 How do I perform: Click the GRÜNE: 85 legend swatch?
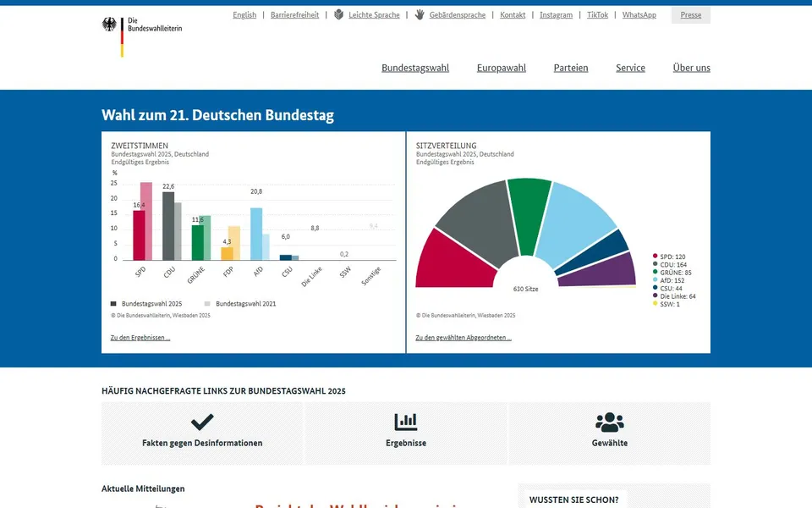coord(655,272)
